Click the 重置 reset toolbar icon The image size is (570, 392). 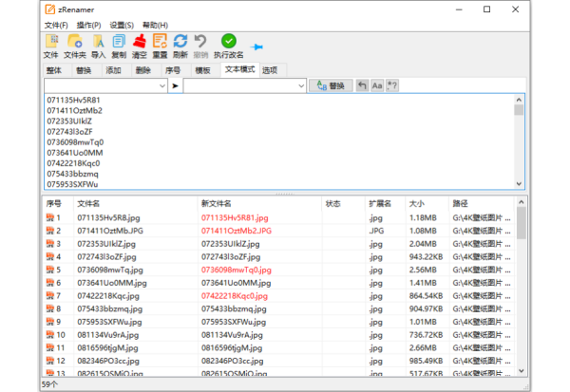pyautogui.click(x=160, y=41)
